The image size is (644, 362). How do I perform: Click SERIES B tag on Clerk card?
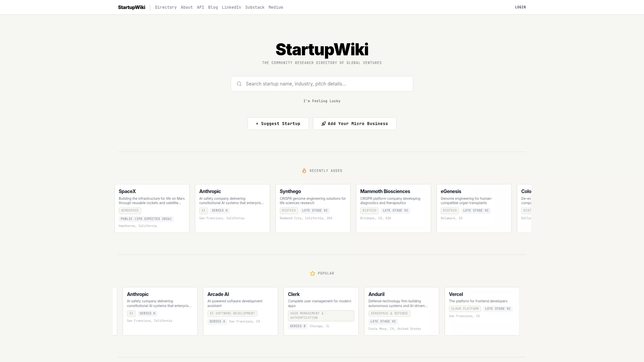298,326
